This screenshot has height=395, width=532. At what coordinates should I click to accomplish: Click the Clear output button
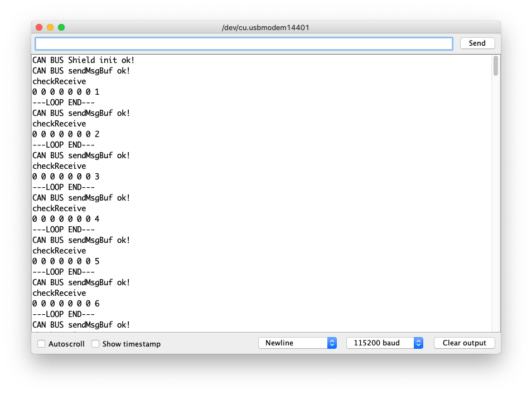(464, 343)
